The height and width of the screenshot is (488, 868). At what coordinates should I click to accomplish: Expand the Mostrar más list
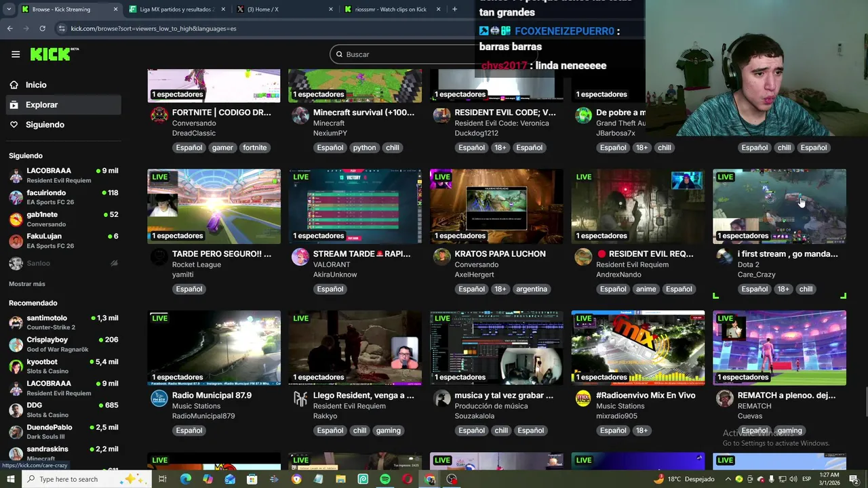click(x=27, y=284)
